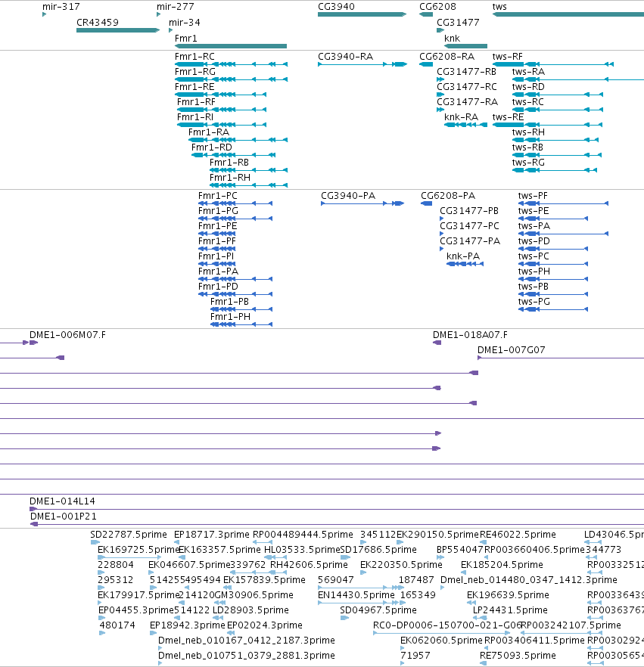
Task: Click protein tws-PF label
Action: click(x=533, y=196)
